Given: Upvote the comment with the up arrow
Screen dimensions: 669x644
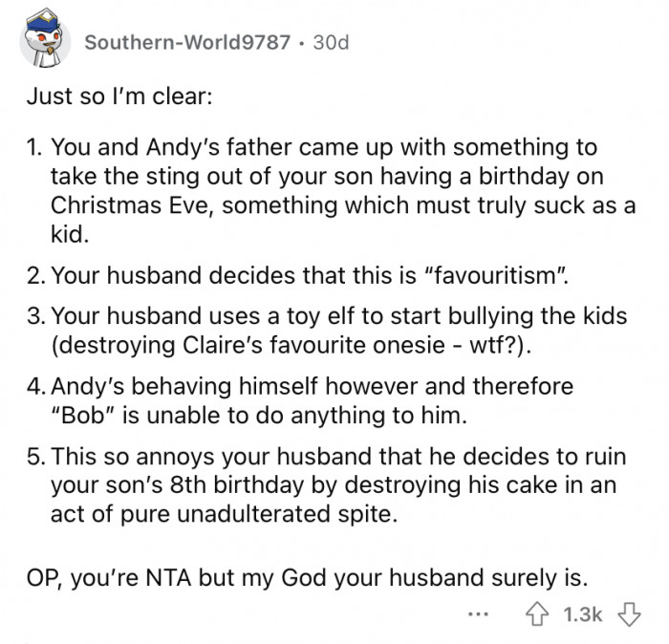Looking at the screenshot, I should coord(536,614).
